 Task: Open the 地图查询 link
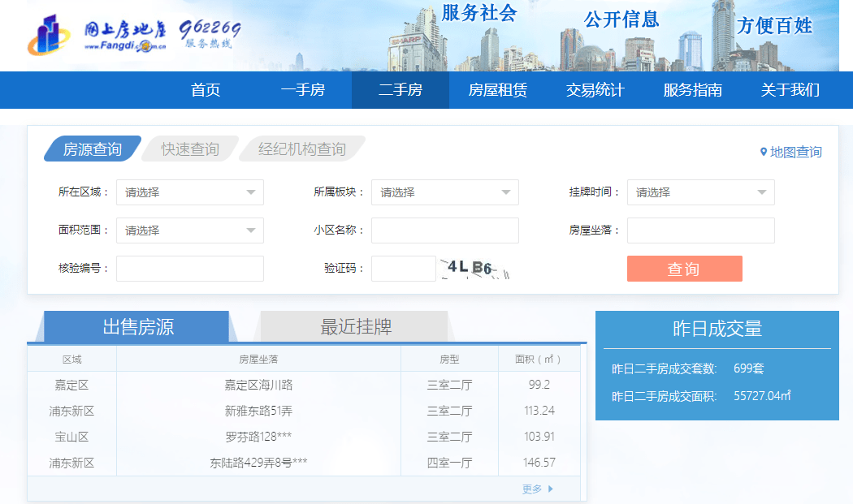pyautogui.click(x=795, y=152)
